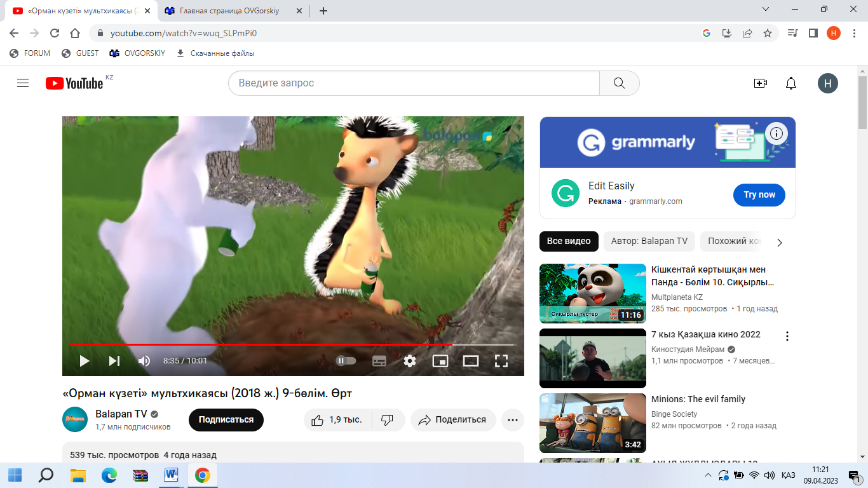Play the video

[x=84, y=361]
